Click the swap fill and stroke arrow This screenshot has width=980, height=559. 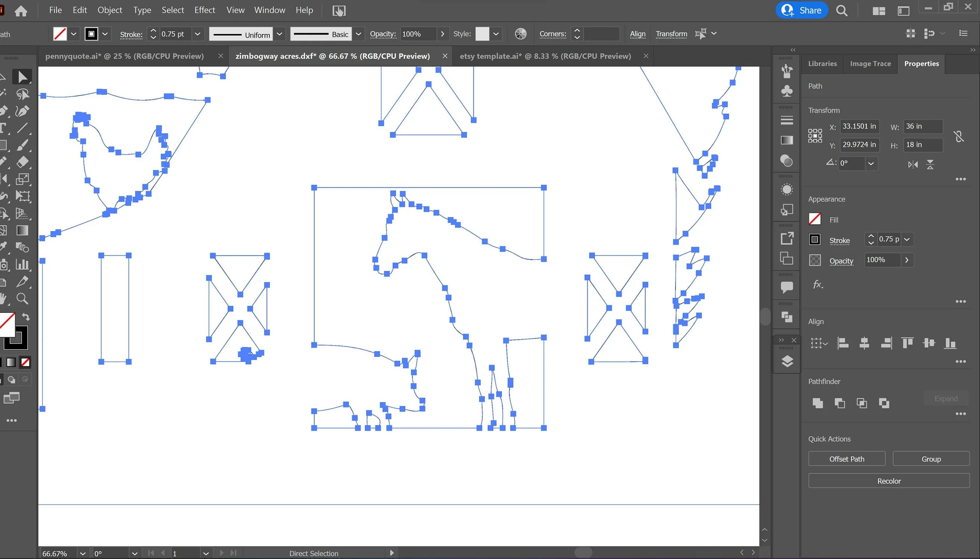tap(26, 317)
